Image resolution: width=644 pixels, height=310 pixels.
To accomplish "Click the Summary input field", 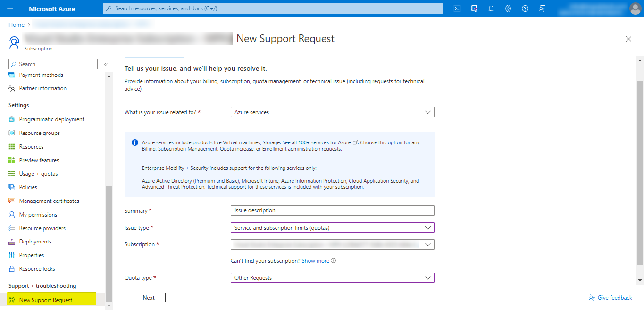I will pyautogui.click(x=332, y=210).
